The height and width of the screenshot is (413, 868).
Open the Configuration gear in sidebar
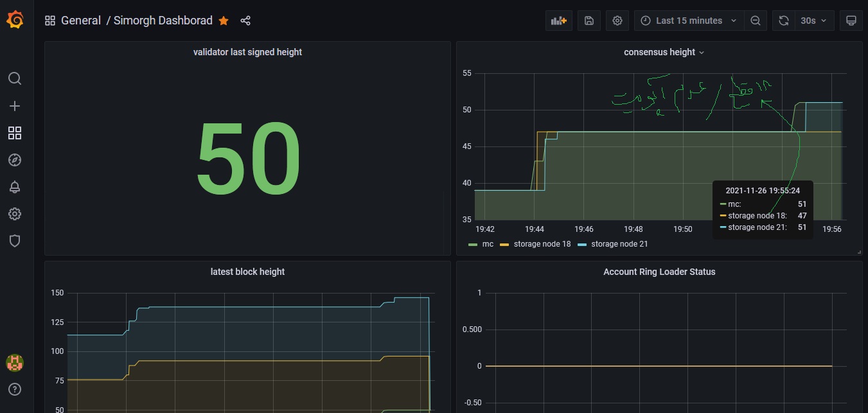tap(15, 214)
